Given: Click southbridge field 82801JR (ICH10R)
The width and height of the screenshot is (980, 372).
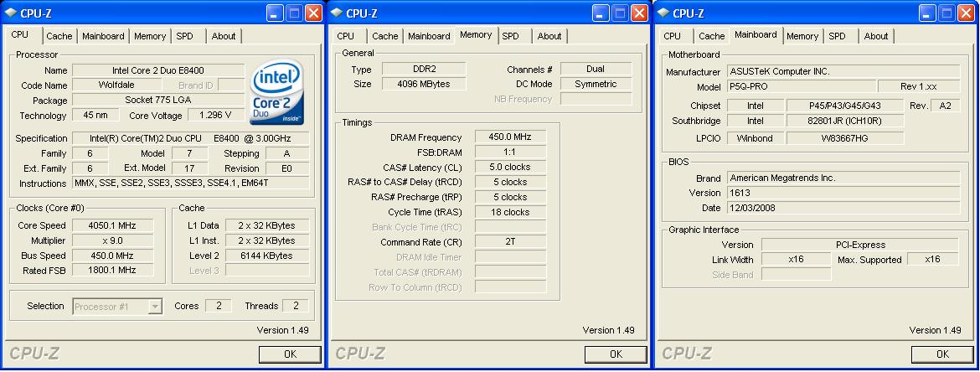Looking at the screenshot, I should (845, 121).
